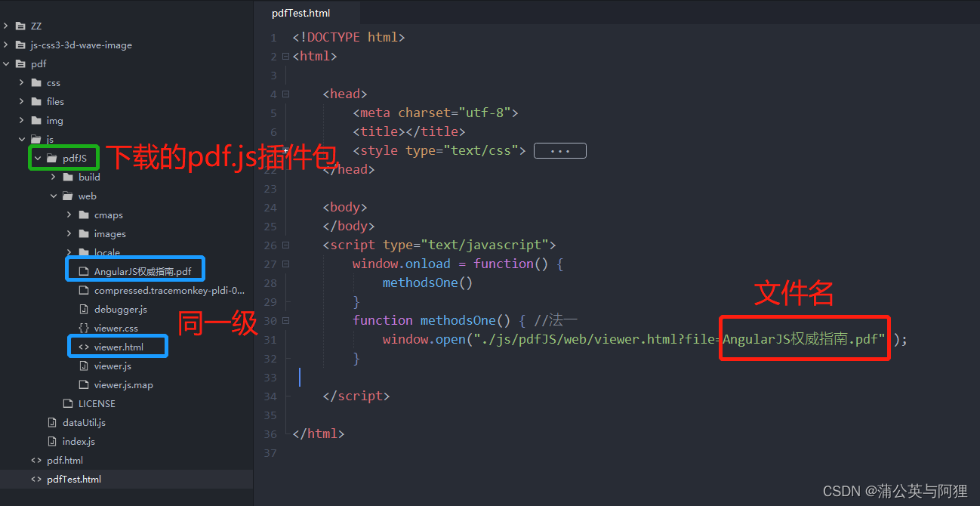980x506 pixels.
Task: Click the debugger.js file icon
Action: coord(84,309)
